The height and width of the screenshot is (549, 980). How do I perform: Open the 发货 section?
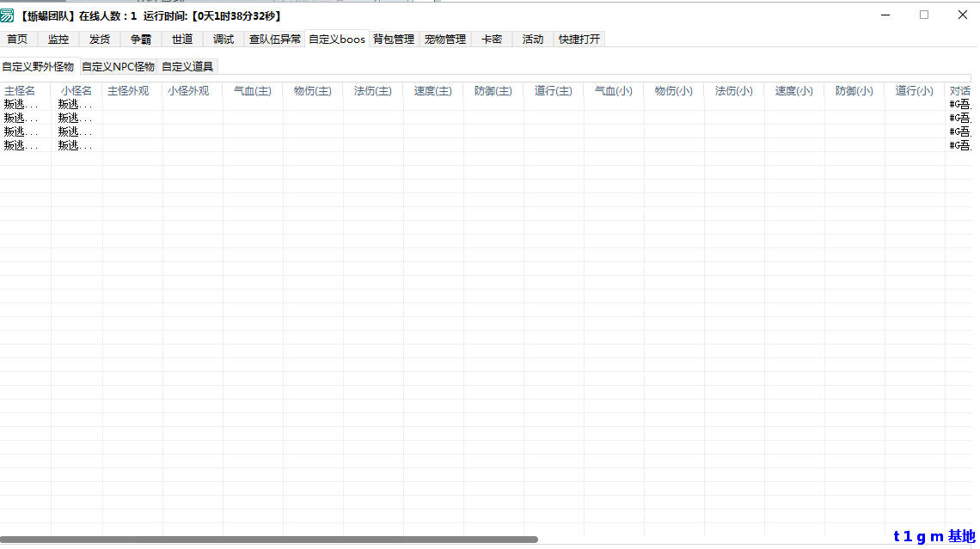pyautogui.click(x=100, y=39)
